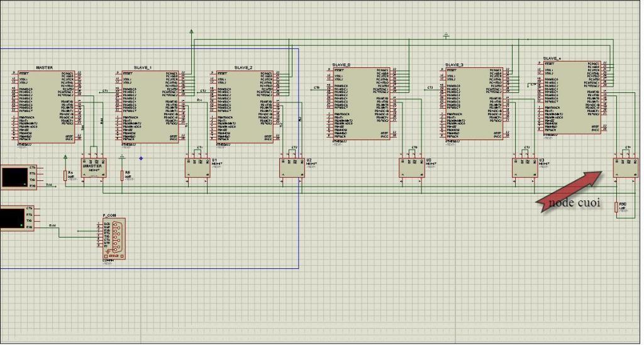Select the last transceiver pointed by arrow
The image size is (644, 345).
(625, 167)
